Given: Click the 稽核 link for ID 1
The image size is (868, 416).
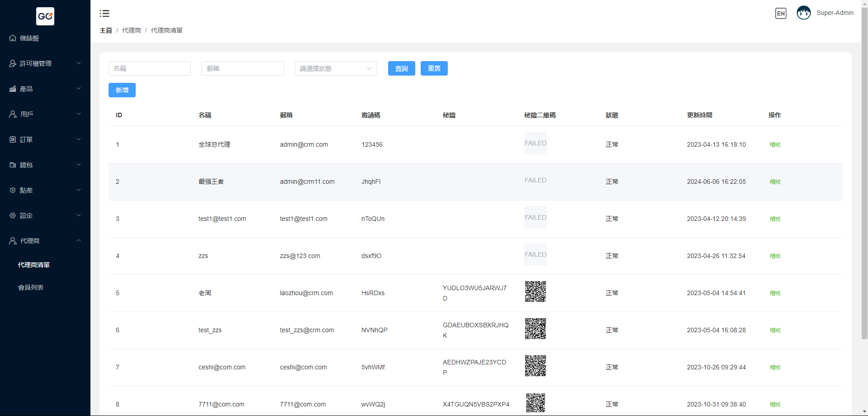Looking at the screenshot, I should 775,145.
